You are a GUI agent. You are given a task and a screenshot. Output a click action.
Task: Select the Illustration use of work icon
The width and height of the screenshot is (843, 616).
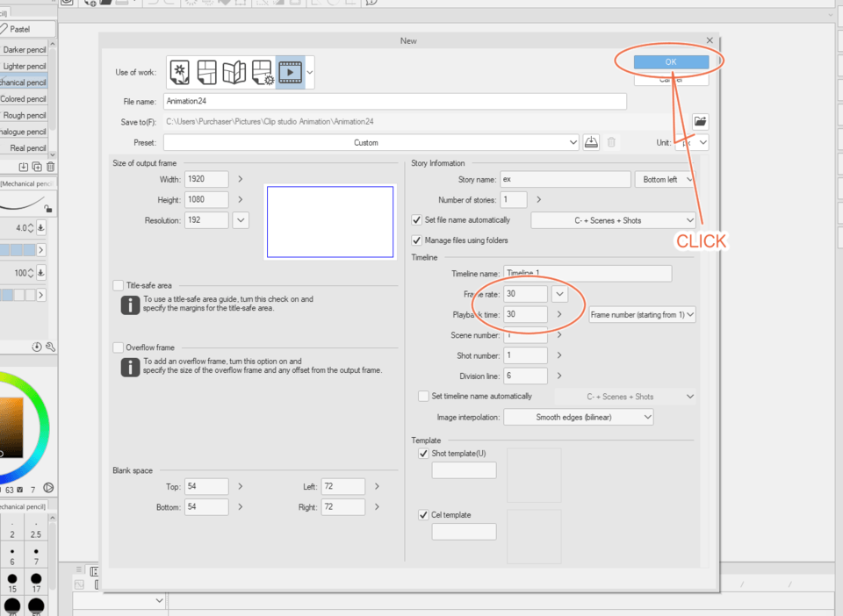point(180,73)
